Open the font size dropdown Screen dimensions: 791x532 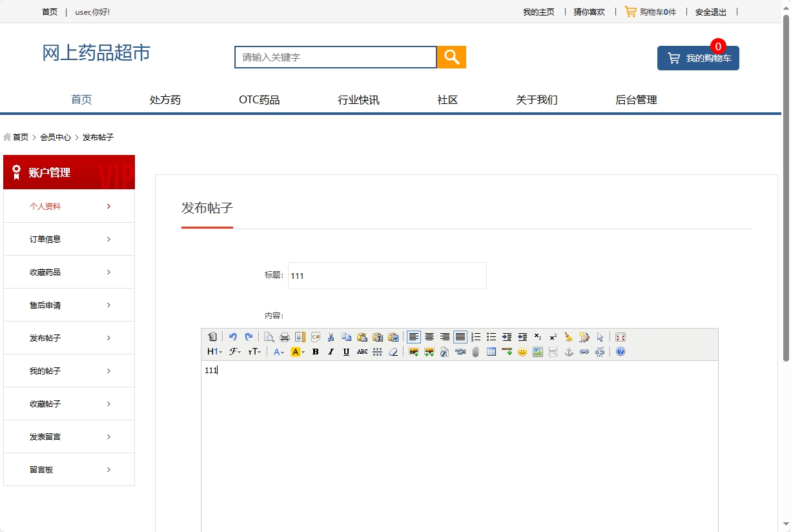coord(256,351)
